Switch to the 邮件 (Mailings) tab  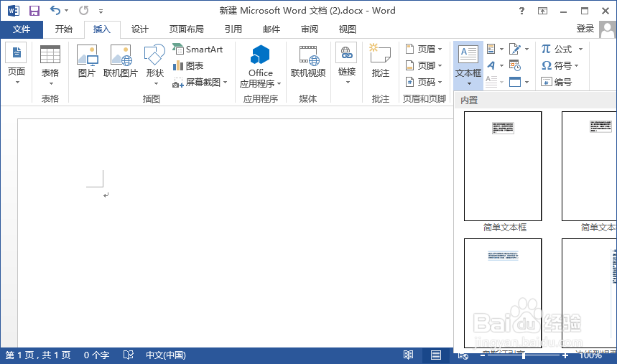[x=272, y=29]
